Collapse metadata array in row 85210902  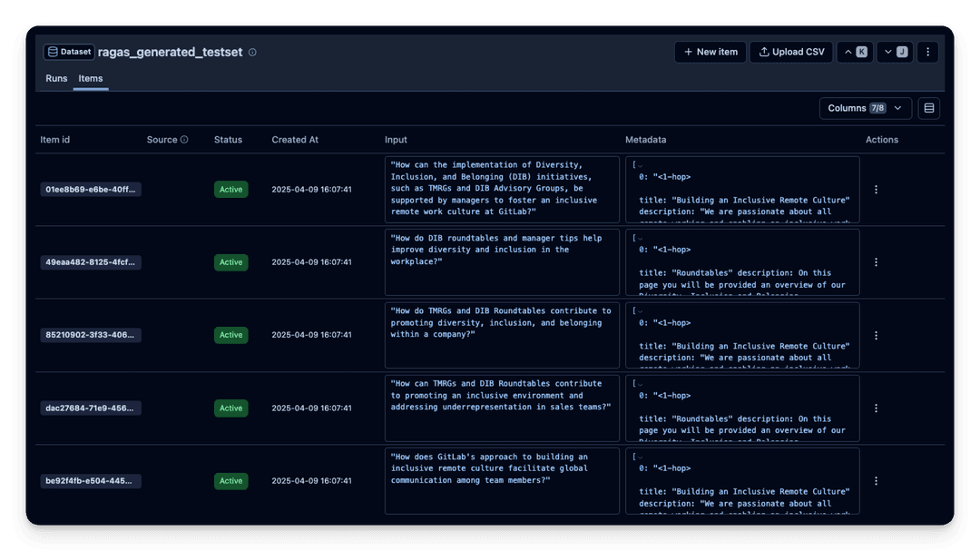point(640,311)
